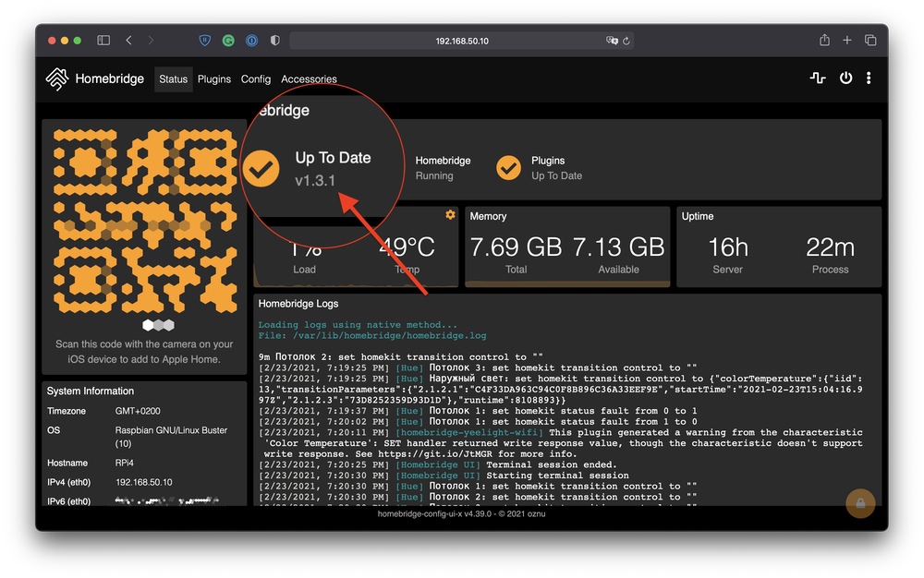Click the power icon in header
Viewport: 924px width, 578px height.
(845, 78)
